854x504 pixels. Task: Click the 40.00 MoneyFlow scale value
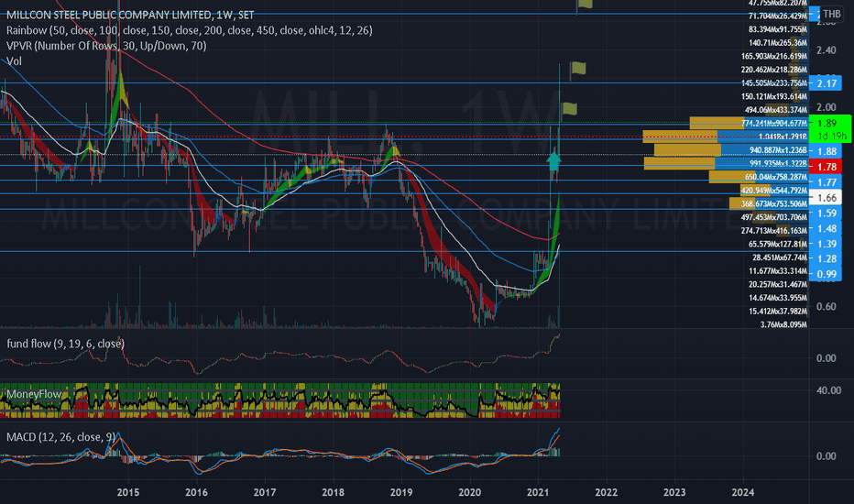coord(828,390)
